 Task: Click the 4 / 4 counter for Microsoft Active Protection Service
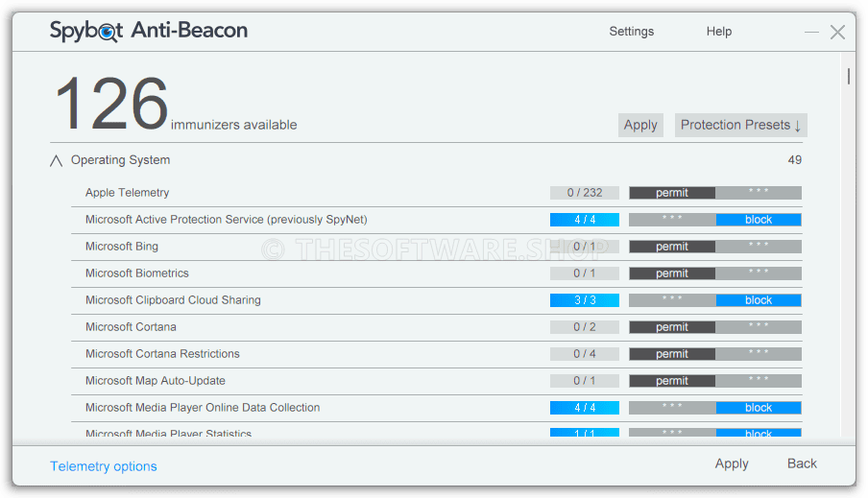[585, 220]
